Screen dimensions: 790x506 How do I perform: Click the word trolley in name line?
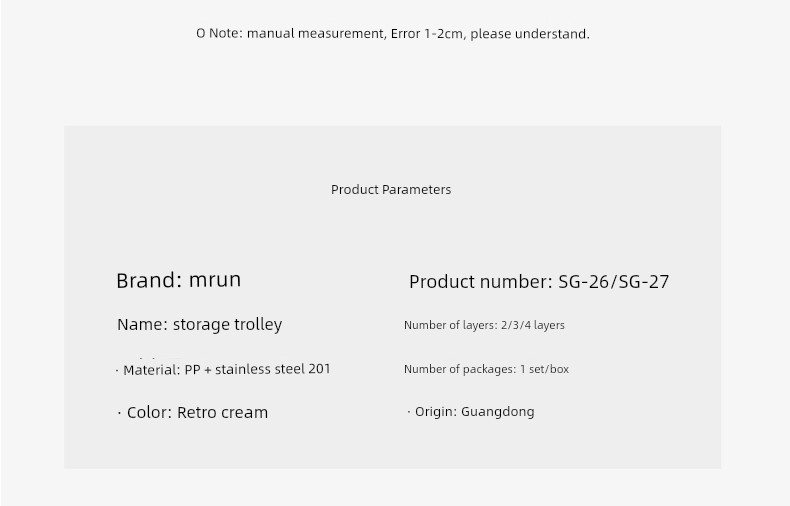[259, 324]
